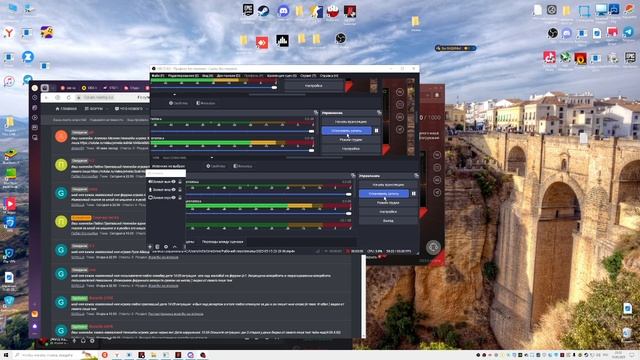Open the Что нового forum navigation item
This screenshot has width=640, height=360.
[129, 109]
